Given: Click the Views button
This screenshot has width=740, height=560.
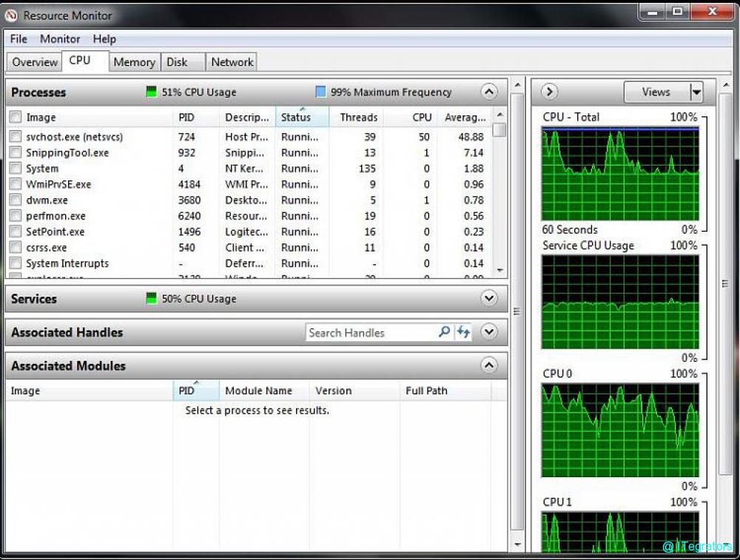Looking at the screenshot, I should click(656, 92).
